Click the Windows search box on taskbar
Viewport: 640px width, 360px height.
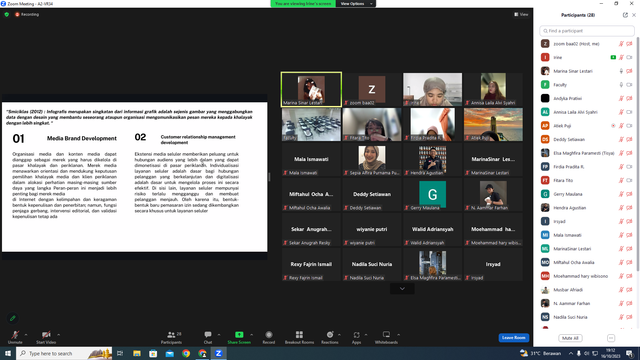(64, 353)
